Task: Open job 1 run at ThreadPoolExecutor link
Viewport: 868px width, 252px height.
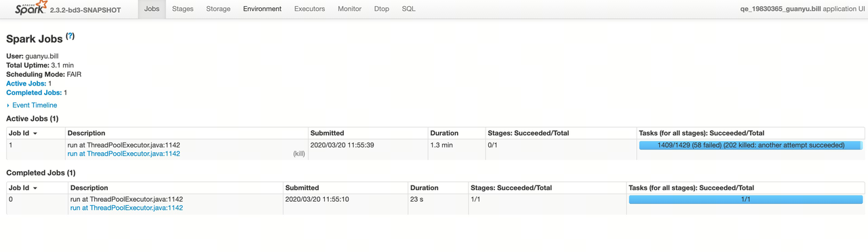Action: click(x=123, y=154)
